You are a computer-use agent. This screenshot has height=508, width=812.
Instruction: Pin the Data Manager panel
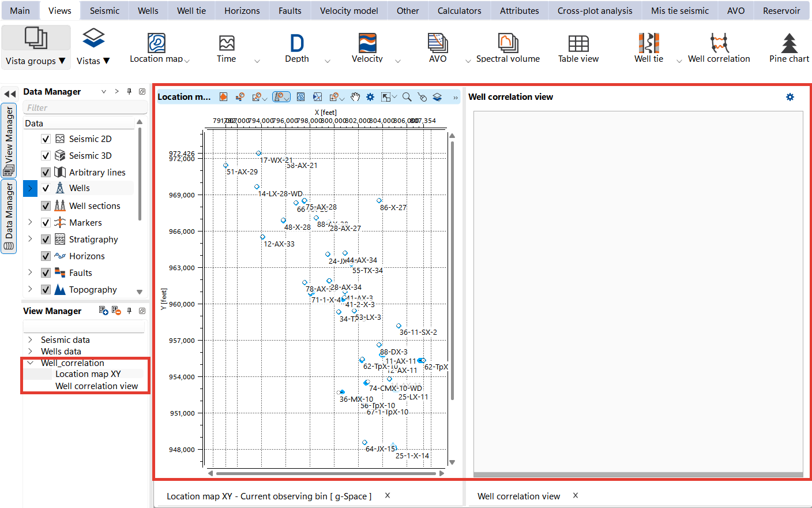pyautogui.click(x=129, y=91)
